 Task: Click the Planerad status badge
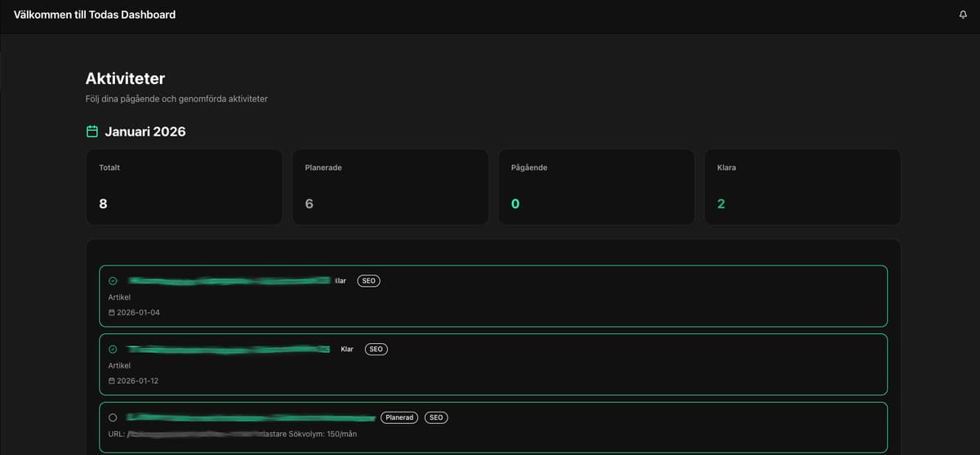click(x=399, y=417)
